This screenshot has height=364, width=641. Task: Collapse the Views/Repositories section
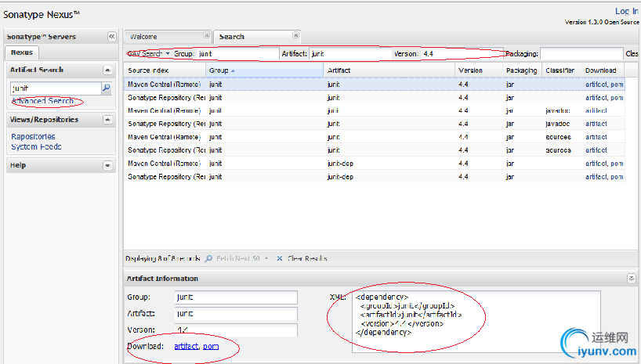tap(107, 120)
